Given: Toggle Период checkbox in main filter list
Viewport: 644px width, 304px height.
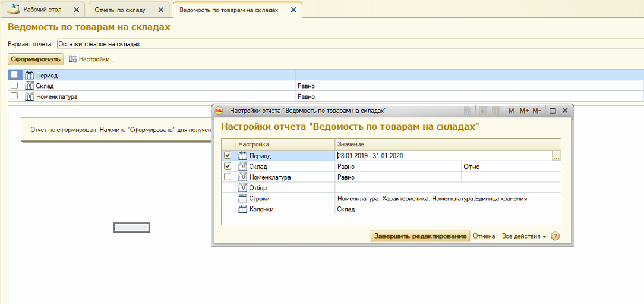Looking at the screenshot, I should pos(14,75).
